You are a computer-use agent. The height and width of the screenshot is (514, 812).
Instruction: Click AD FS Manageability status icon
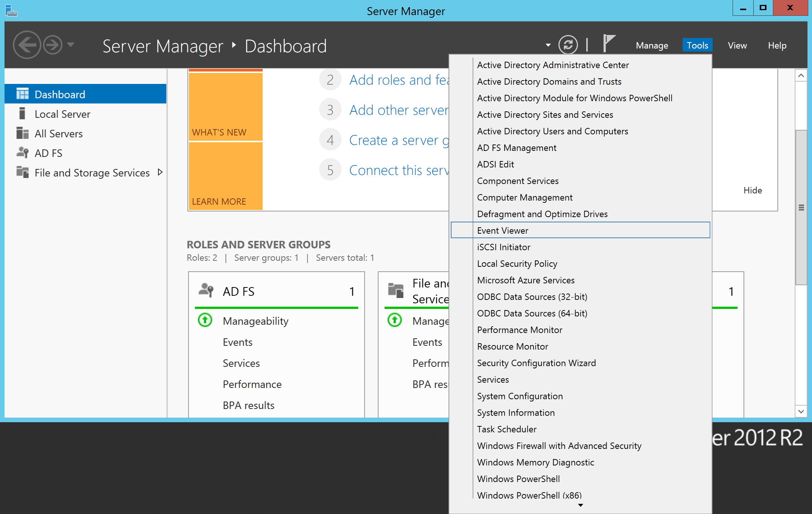(205, 321)
